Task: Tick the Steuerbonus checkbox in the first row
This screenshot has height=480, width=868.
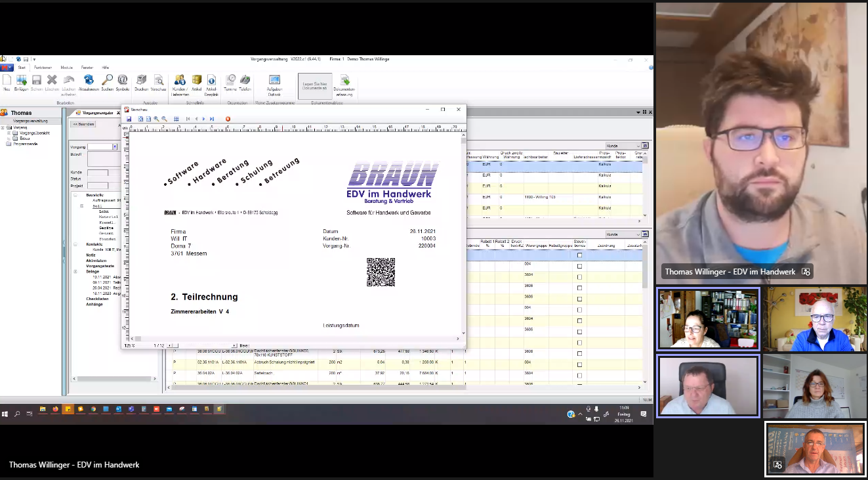Action: [579, 255]
